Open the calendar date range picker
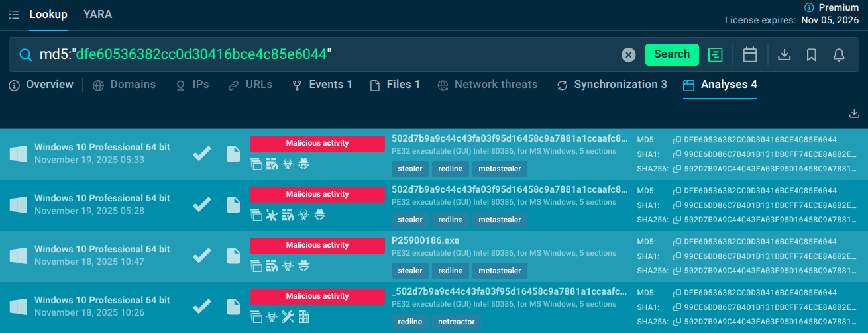This screenshot has height=333, width=868. (750, 55)
